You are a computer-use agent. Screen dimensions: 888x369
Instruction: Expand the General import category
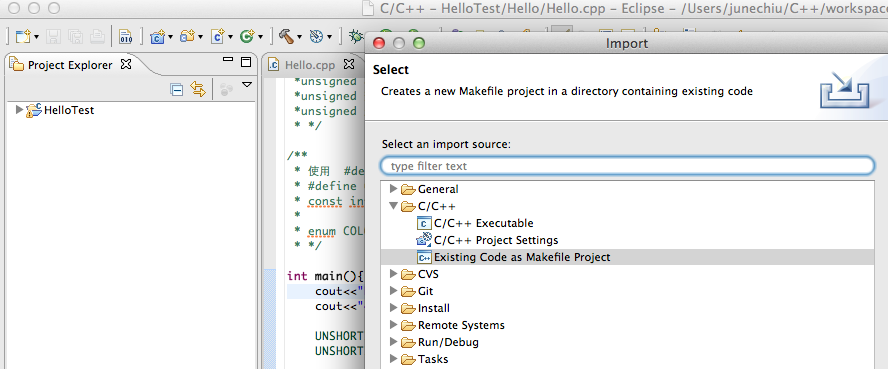tap(394, 189)
